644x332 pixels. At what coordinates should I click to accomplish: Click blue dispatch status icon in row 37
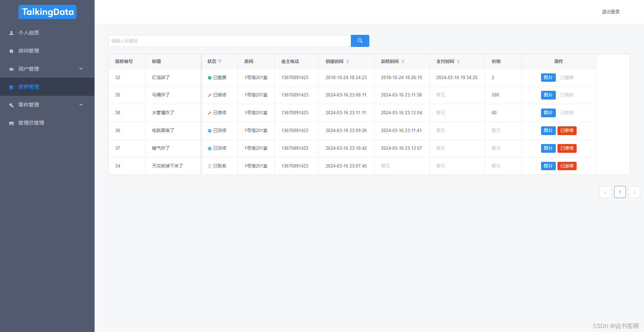point(210,148)
